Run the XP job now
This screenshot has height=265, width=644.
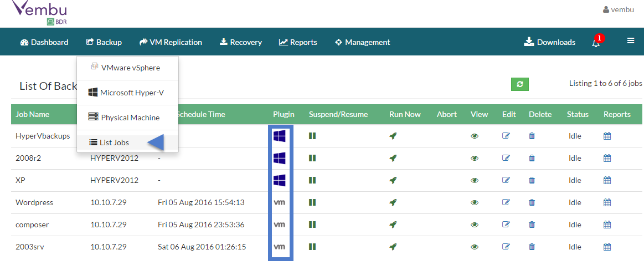[x=393, y=180]
